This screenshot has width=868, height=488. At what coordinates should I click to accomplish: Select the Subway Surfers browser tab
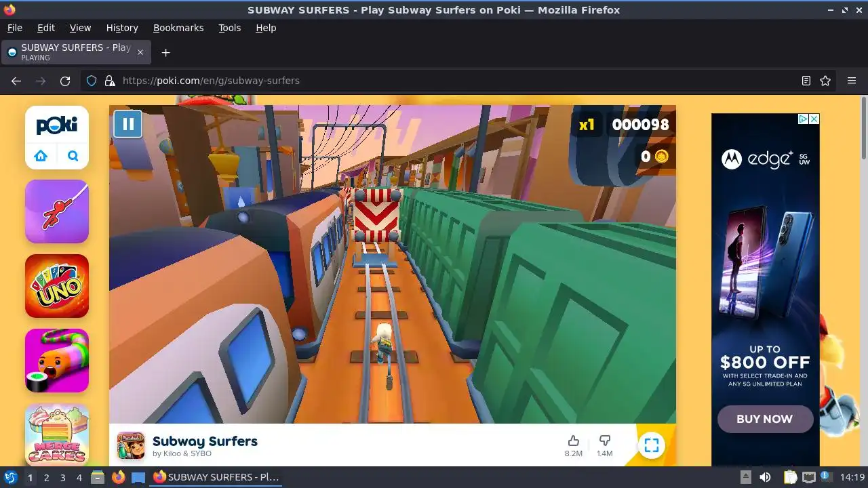[x=75, y=52]
